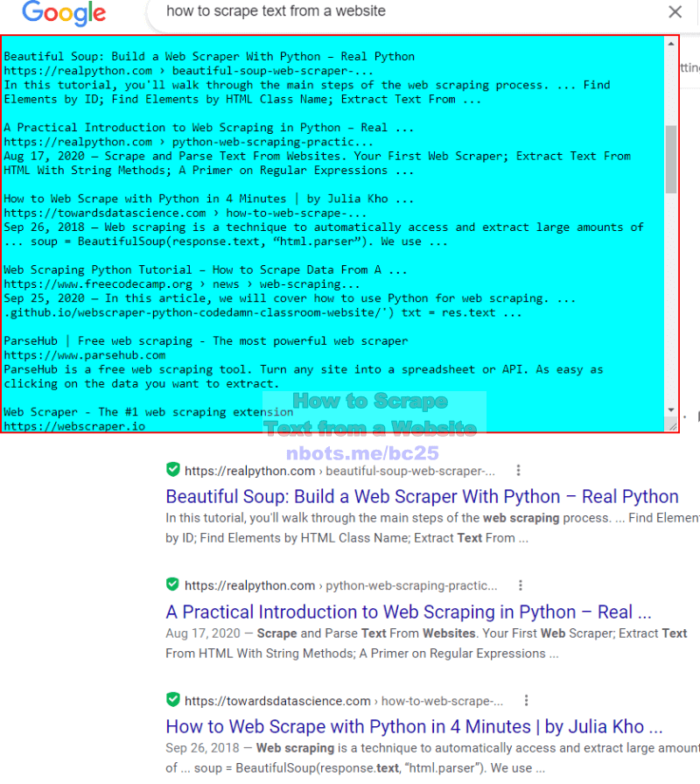
Task: Clear the search query with X
Action: [675, 11]
